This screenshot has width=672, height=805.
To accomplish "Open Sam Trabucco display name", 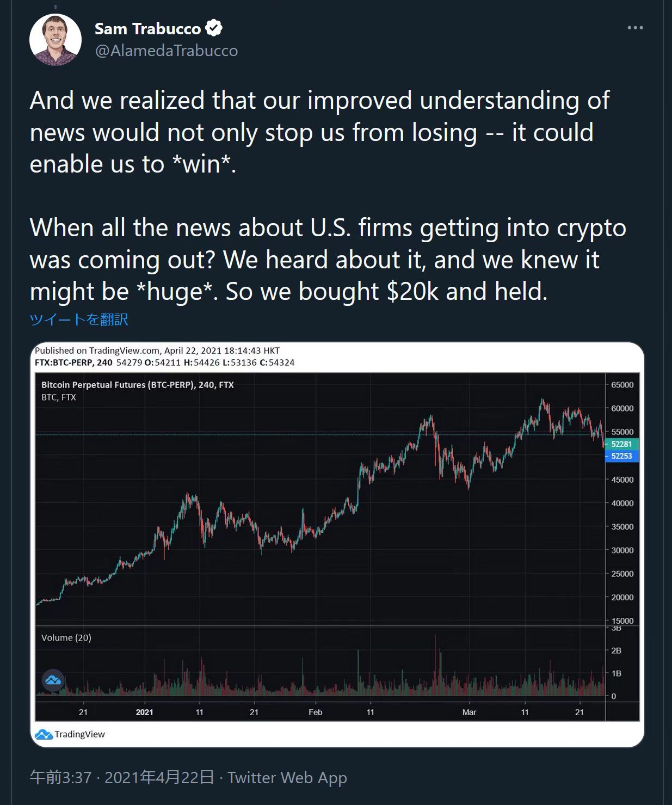I will 147,29.
